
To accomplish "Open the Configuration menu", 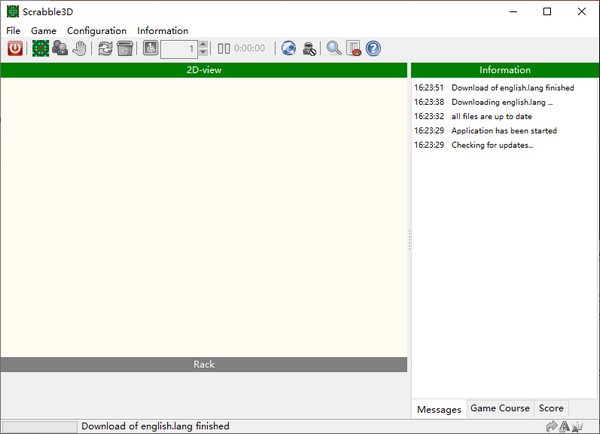I will pos(96,31).
